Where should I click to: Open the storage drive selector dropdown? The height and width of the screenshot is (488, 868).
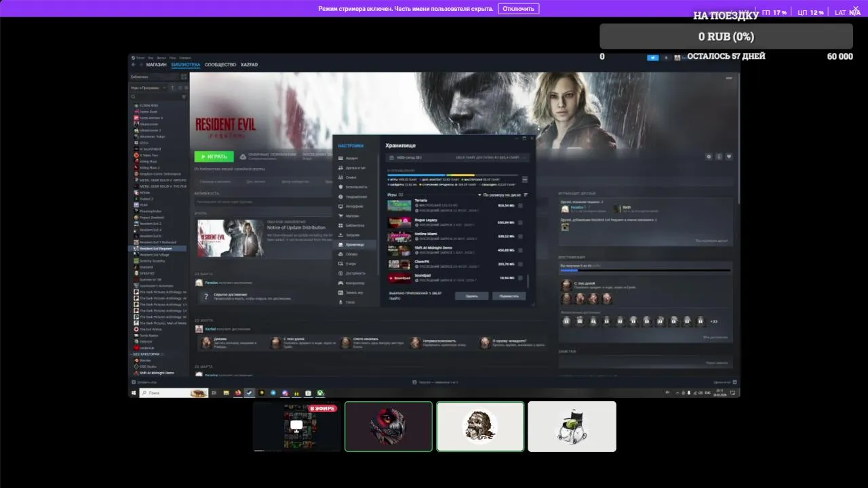pyautogui.click(x=457, y=157)
